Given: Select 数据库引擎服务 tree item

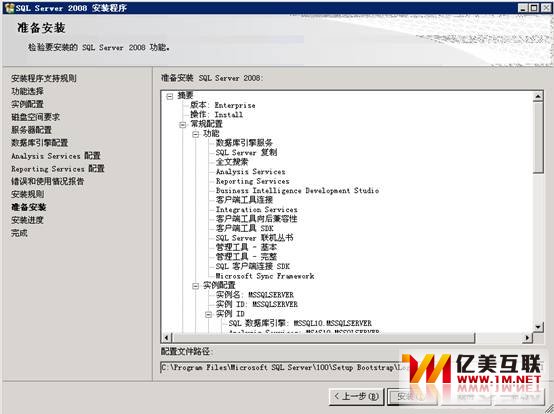Looking at the screenshot, I should point(244,143).
